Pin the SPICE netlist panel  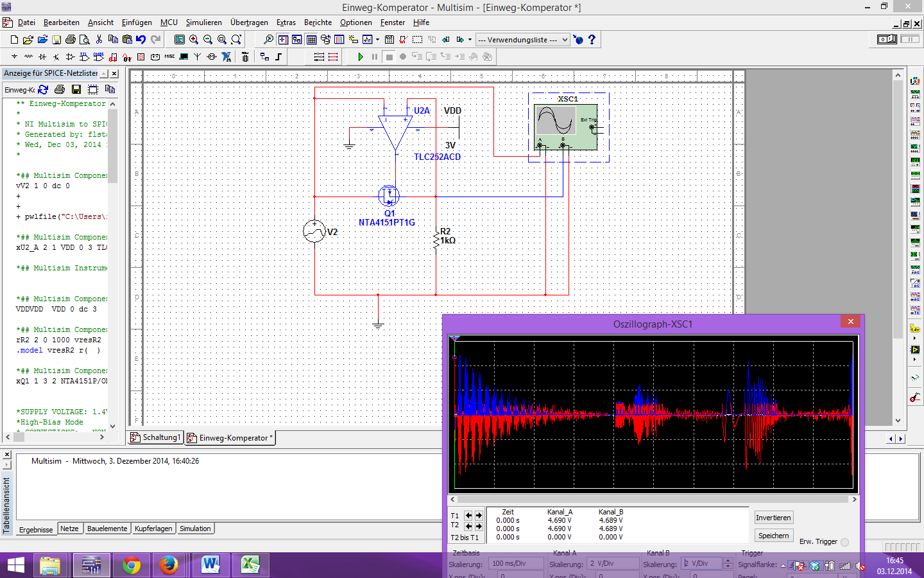point(105,73)
